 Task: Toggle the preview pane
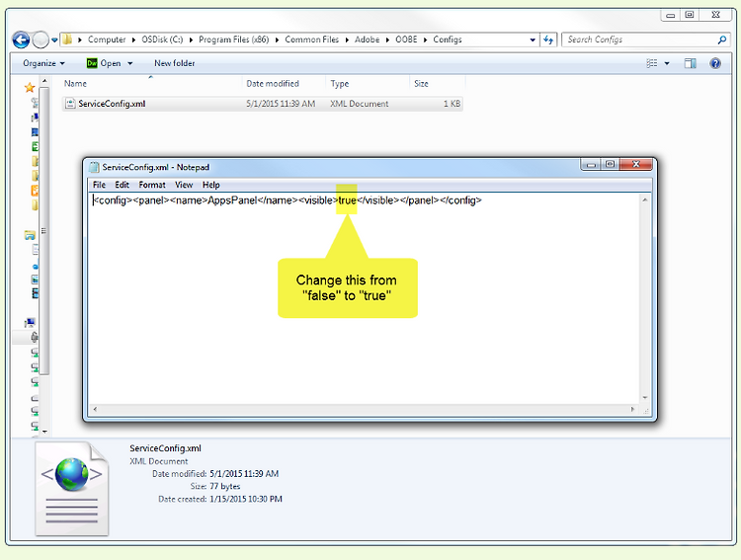[690, 63]
